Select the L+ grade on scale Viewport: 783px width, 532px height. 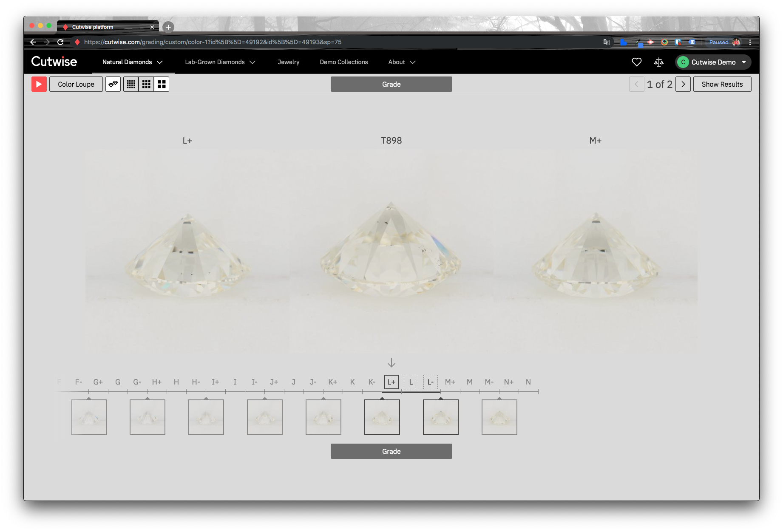tap(391, 382)
